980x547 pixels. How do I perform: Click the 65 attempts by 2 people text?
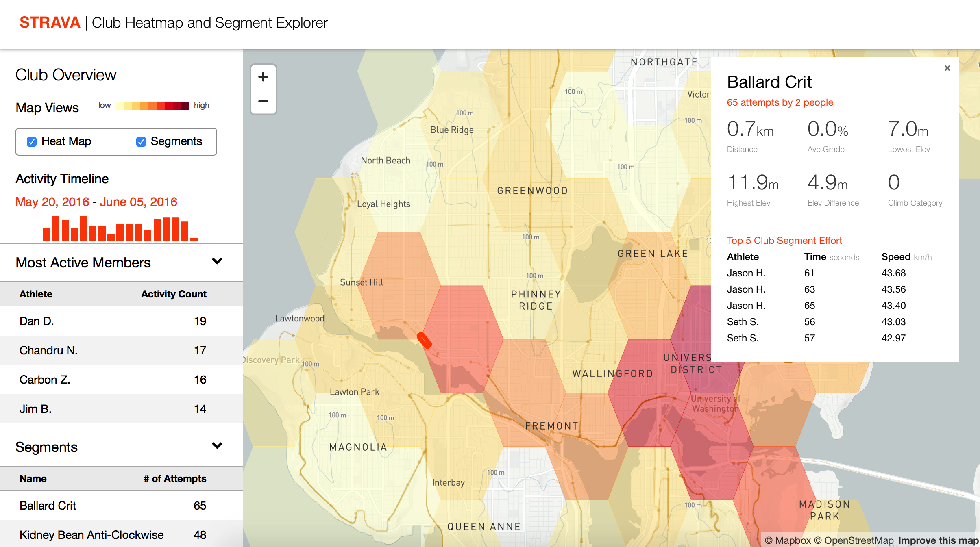pyautogui.click(x=780, y=102)
